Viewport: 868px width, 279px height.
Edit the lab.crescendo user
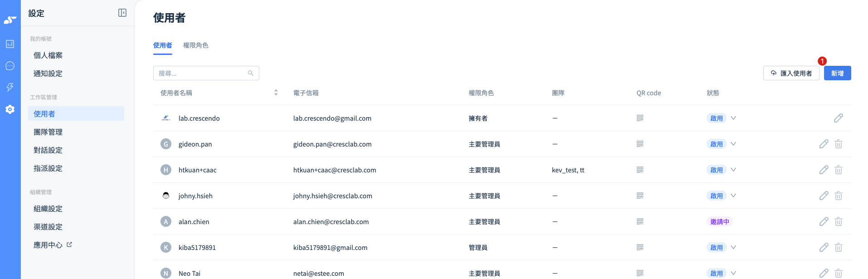[x=838, y=118]
